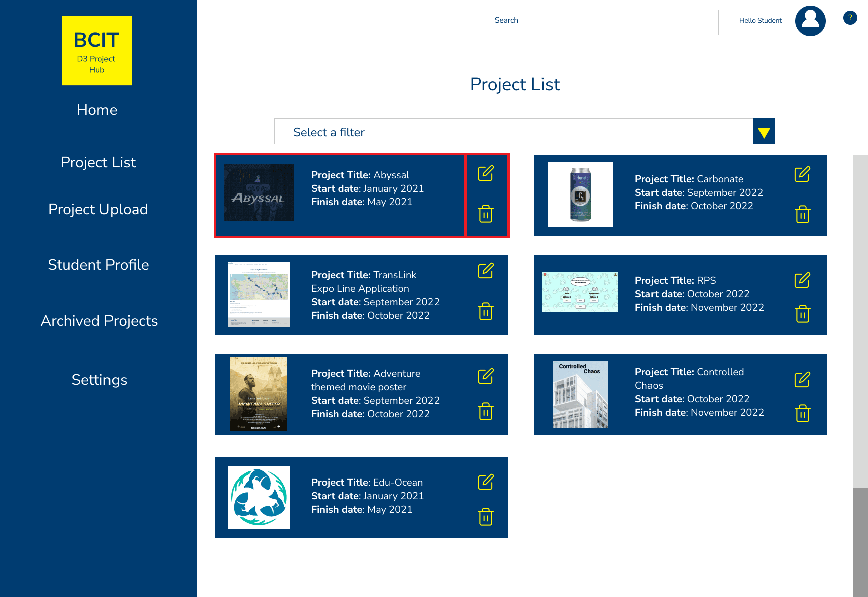The image size is (868, 597).
Task: Click the delete trash icon for Abyssal
Action: pos(485,213)
